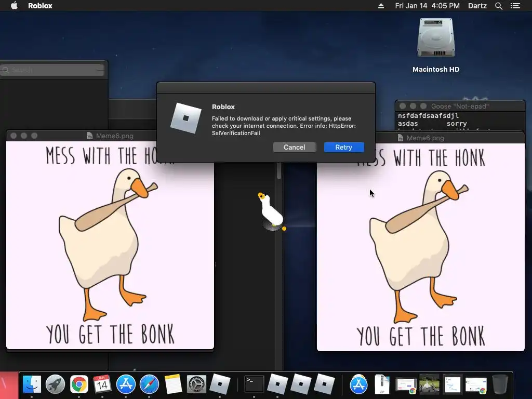The image size is (532, 399).
Task: Click the scrollbar thumb in the dark middle window
Action: click(279, 170)
